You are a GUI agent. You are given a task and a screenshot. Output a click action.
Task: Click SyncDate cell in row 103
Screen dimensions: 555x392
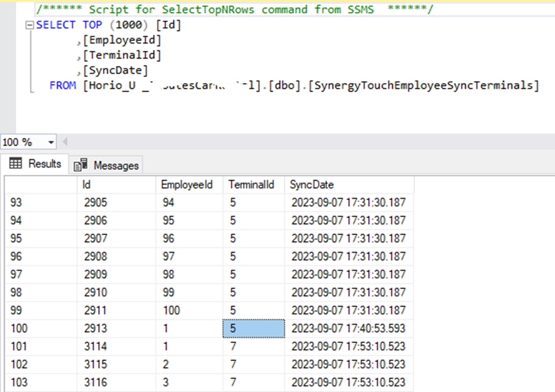349,382
